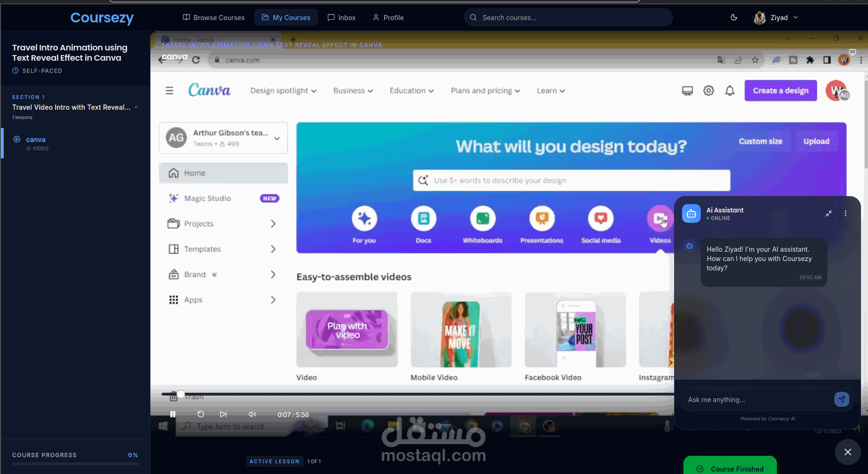This screenshot has height=474, width=868.
Task: Open Profile page
Action: [x=388, y=18]
